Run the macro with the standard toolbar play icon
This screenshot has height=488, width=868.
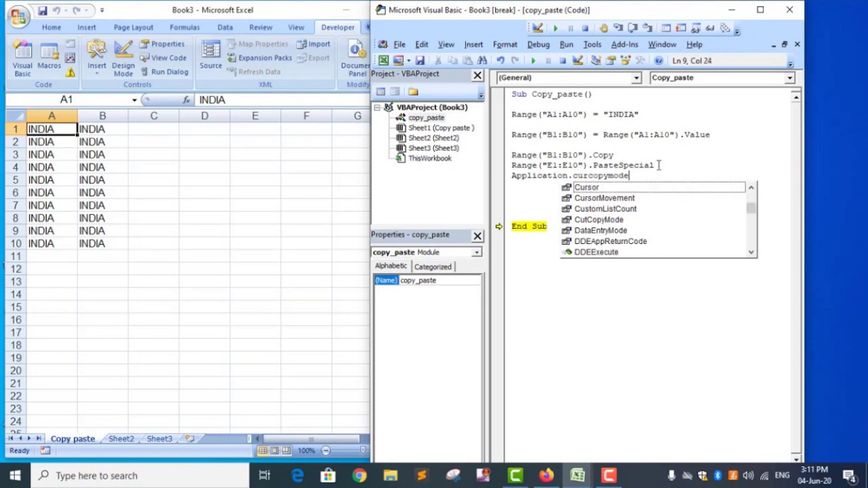point(533,61)
